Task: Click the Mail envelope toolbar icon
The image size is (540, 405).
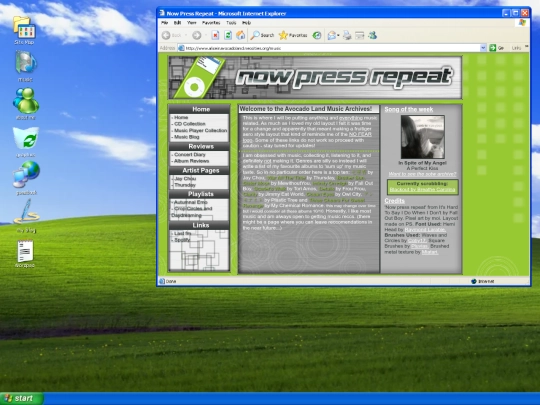Action: pos(332,35)
